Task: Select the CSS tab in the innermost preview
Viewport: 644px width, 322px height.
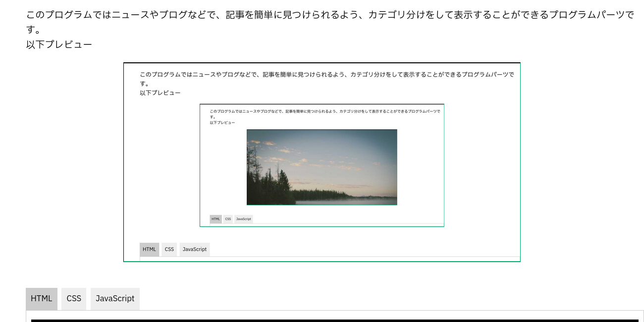Action: [x=228, y=219]
